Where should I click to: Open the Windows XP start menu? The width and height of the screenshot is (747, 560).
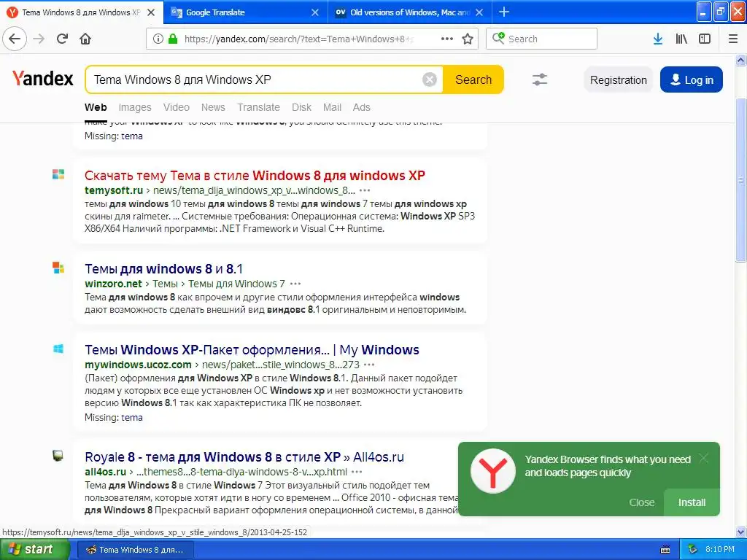(34, 550)
